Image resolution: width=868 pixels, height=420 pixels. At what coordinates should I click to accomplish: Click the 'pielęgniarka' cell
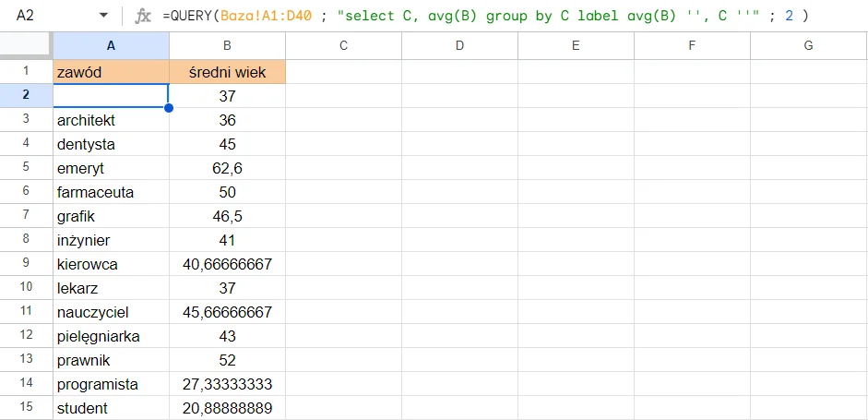tap(111, 336)
